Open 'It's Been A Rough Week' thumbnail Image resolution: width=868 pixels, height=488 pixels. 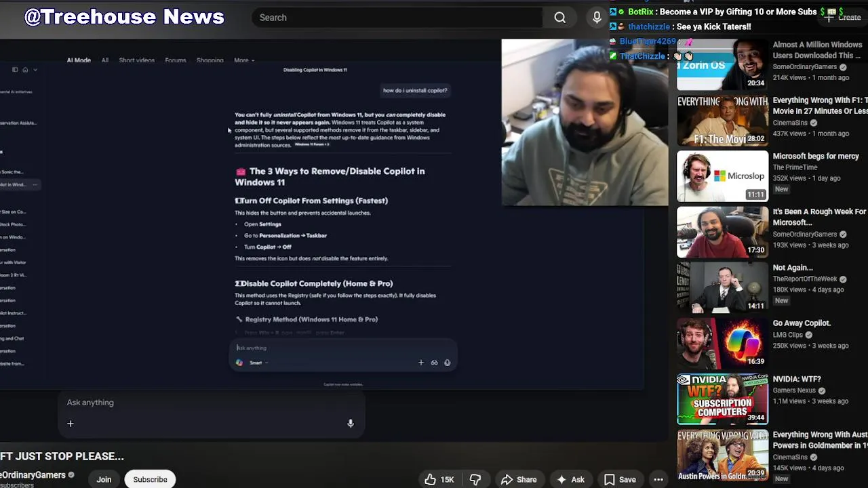click(x=722, y=232)
